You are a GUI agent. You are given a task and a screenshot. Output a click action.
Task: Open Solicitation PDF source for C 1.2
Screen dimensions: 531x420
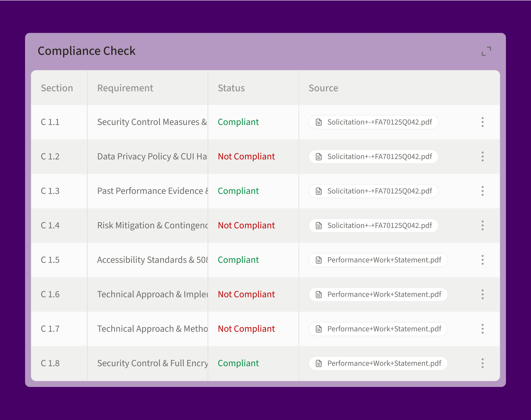(373, 156)
